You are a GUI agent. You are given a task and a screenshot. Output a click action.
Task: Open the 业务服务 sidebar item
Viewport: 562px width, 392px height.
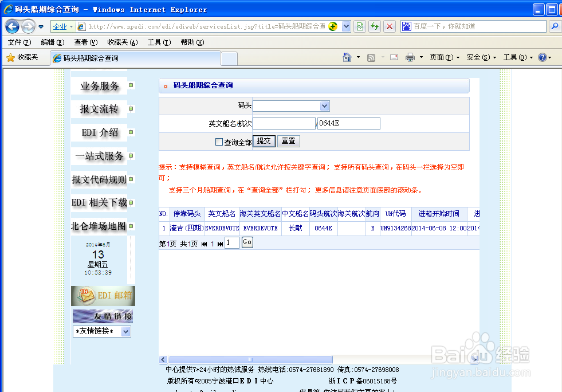99,86
